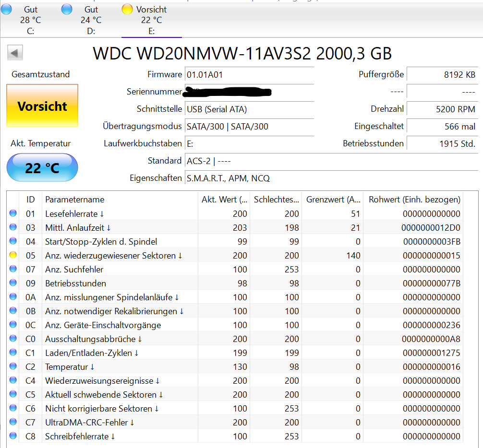Click the status dot for notwendiger Rekalibrierungen
This screenshot has width=483, height=448.
13,310
